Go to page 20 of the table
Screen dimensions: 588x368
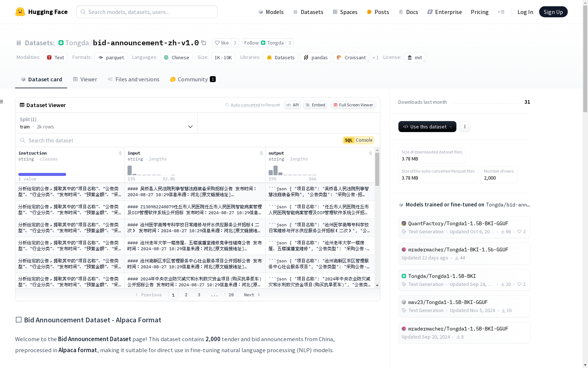pyautogui.click(x=231, y=295)
